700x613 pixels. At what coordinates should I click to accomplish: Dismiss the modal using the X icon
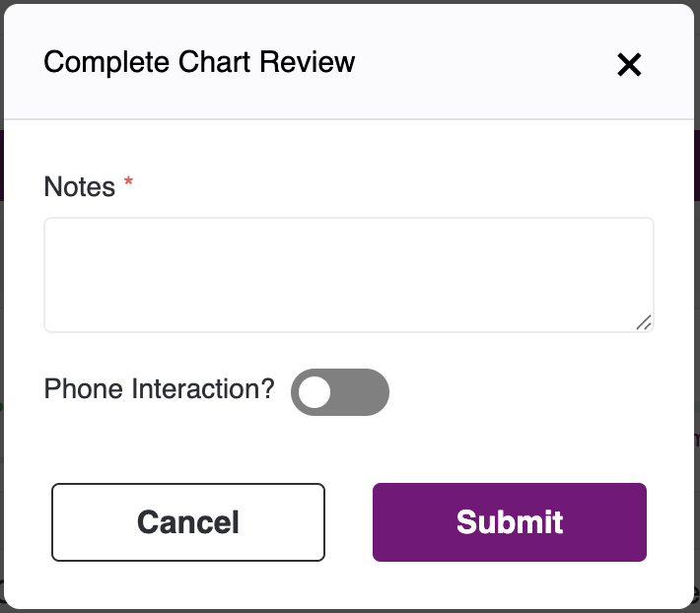pyautogui.click(x=629, y=65)
